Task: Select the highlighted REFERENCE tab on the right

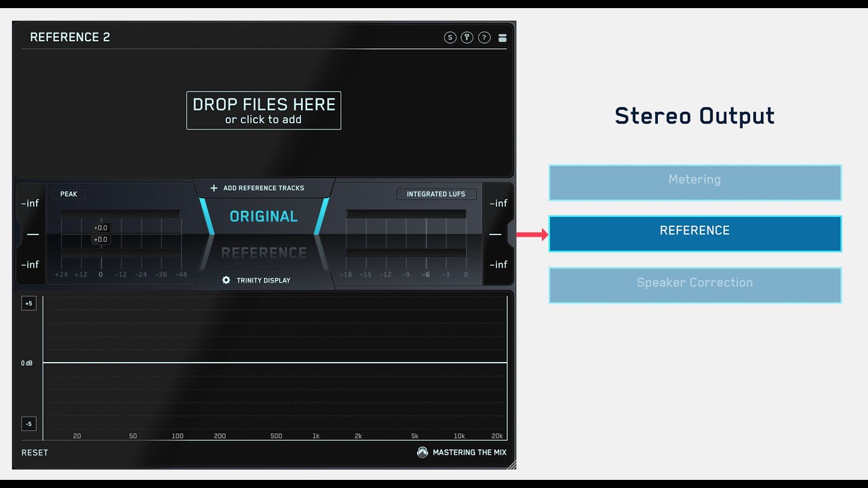Action: pyautogui.click(x=695, y=234)
